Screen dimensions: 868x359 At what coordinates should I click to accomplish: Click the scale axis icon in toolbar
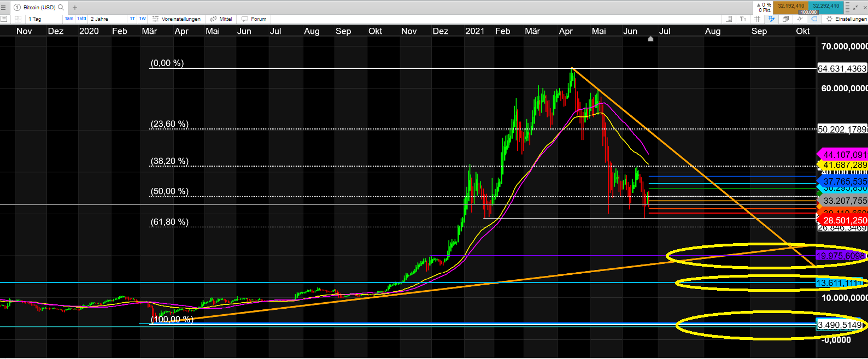click(729, 19)
